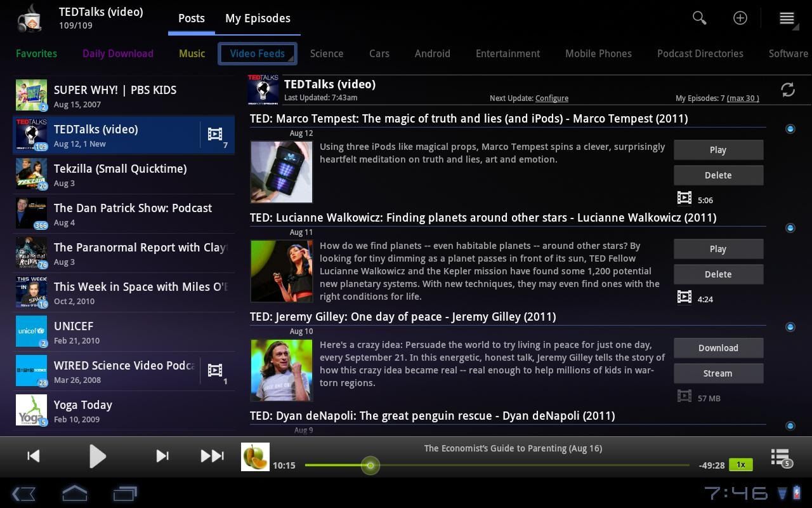
Task: Select the Video Feeds category
Action: point(257,53)
